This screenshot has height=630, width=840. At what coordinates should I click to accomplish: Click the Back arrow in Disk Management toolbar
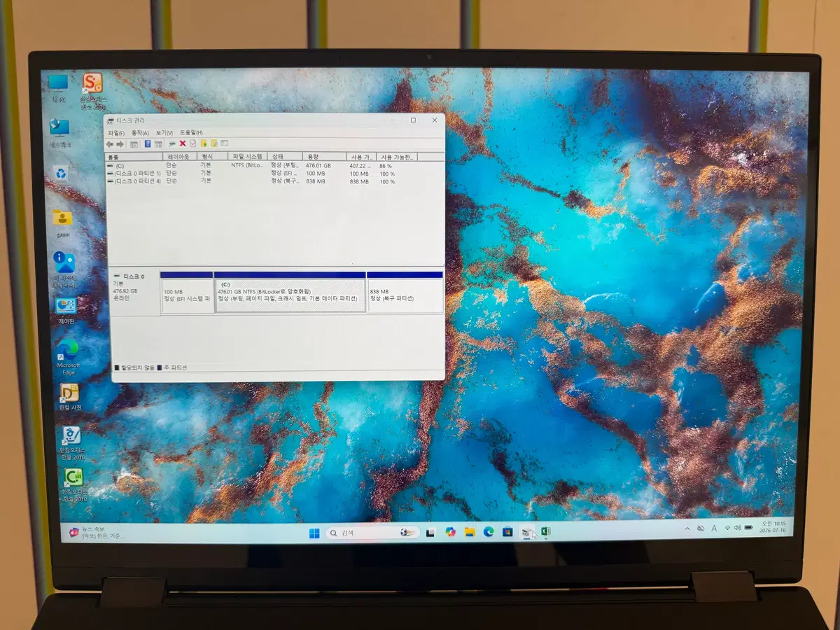coord(110,144)
